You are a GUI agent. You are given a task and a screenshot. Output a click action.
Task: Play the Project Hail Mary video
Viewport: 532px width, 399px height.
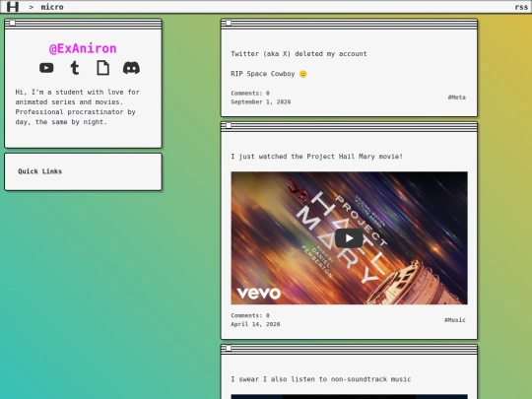(349, 238)
